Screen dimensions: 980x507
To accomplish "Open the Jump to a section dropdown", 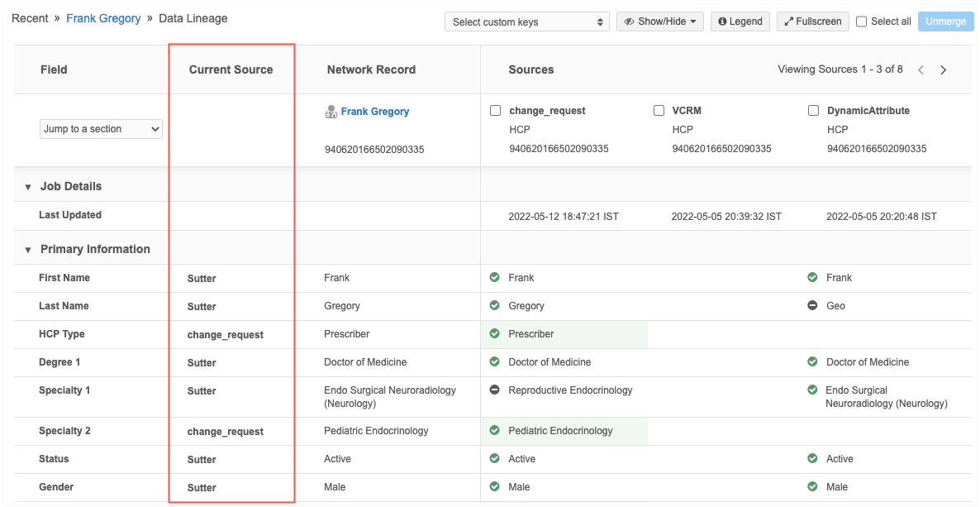I will tap(102, 129).
